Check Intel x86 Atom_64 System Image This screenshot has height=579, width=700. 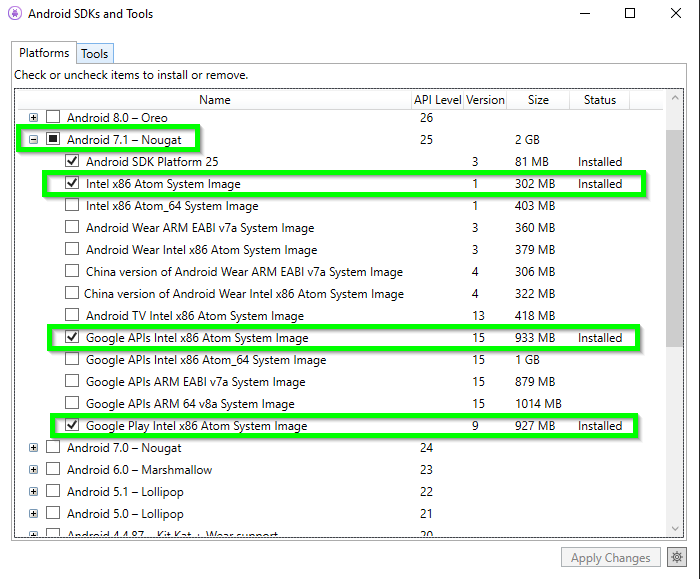(x=72, y=205)
